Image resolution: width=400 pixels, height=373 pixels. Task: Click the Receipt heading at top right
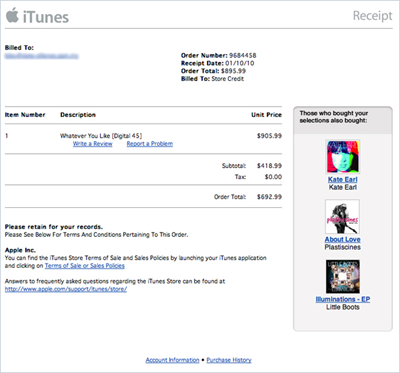373,16
